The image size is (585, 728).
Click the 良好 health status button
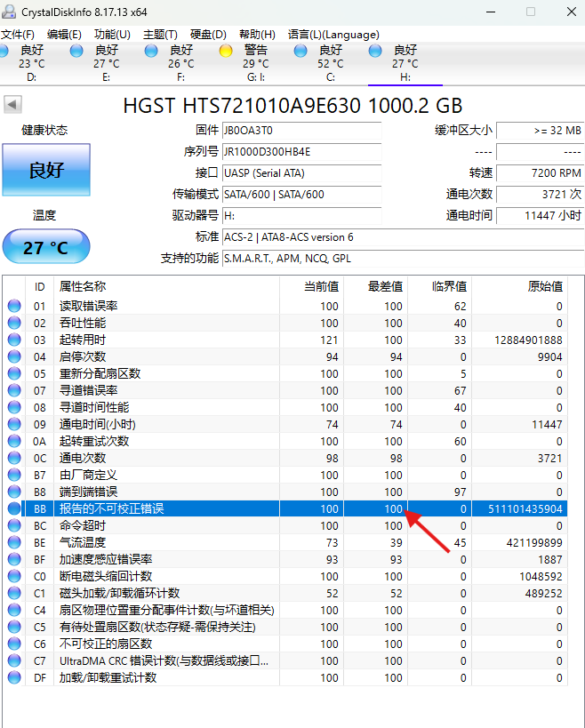pyautogui.click(x=46, y=170)
